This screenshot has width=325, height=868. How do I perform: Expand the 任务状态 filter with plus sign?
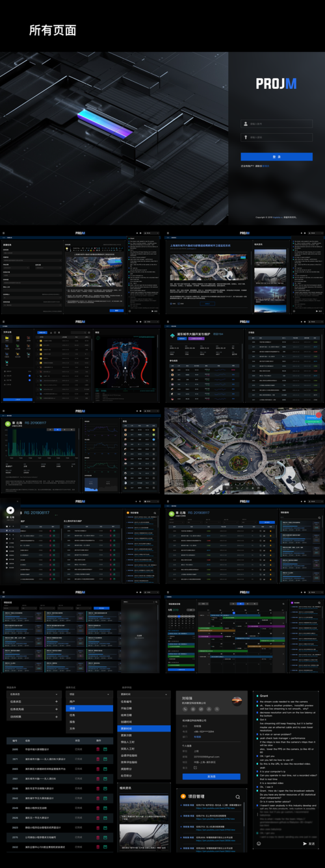pyautogui.click(x=57, y=702)
